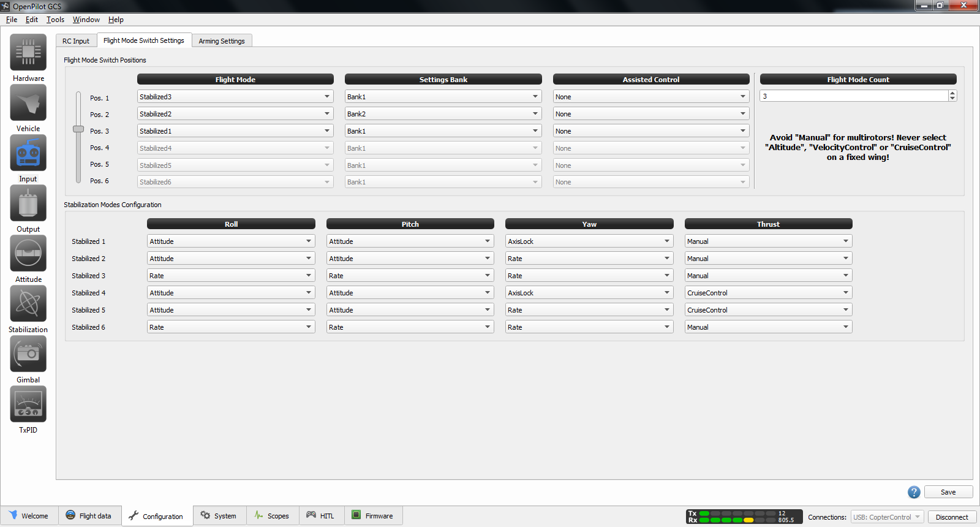Open the Output configuration page icon

coord(28,203)
